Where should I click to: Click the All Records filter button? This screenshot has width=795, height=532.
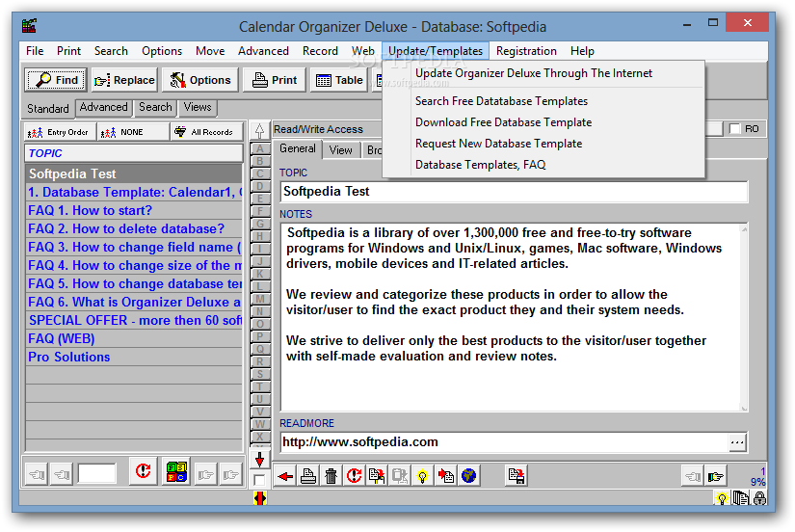(x=207, y=132)
